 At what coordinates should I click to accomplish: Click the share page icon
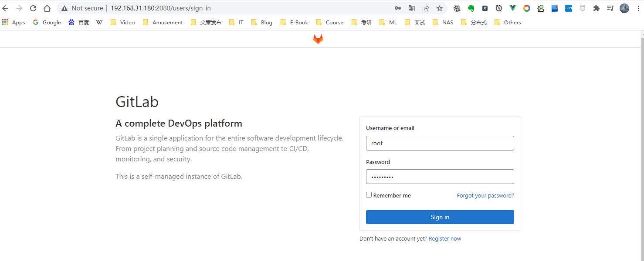(426, 8)
